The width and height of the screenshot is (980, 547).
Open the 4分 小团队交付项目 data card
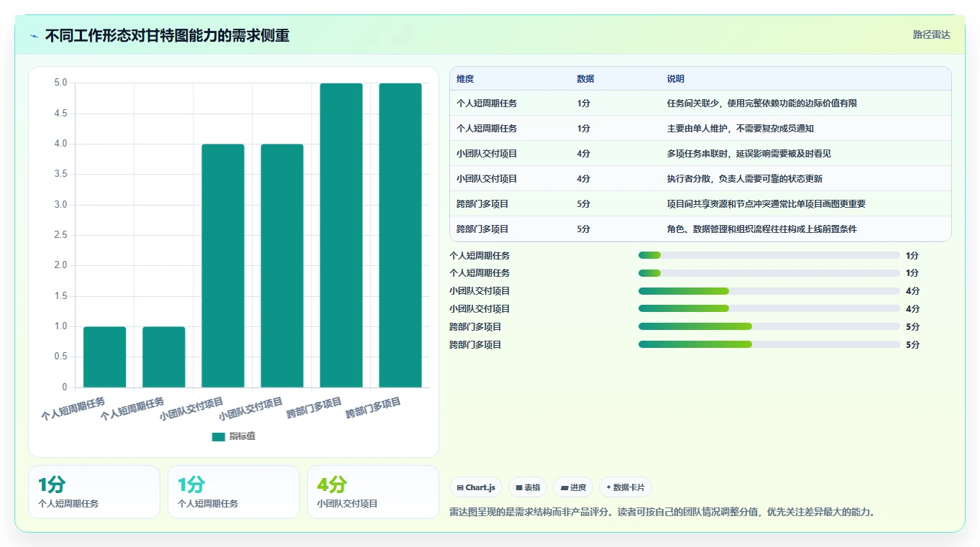tap(372, 492)
